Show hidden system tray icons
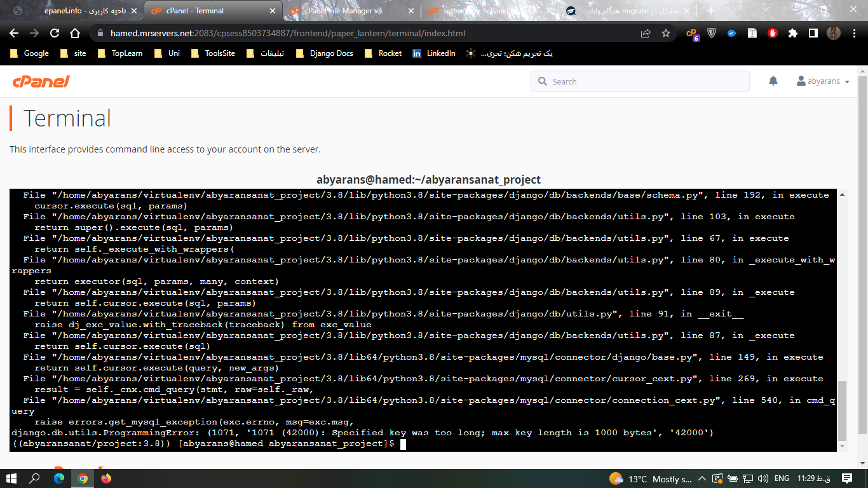Viewport: 868px width, 488px height. 702,478
